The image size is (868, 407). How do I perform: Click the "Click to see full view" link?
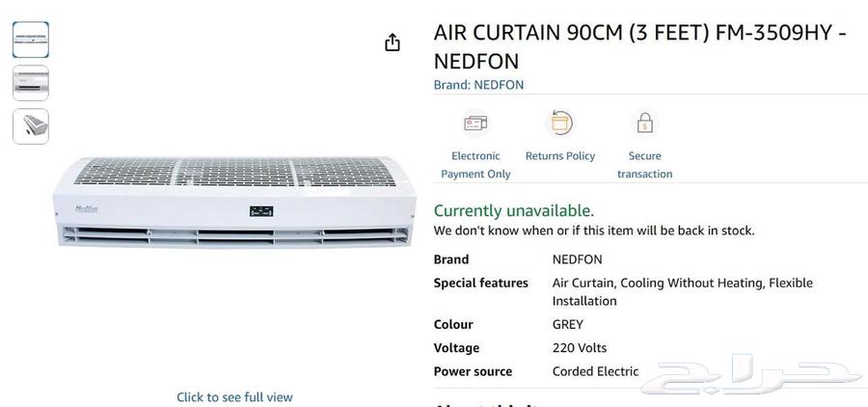click(234, 397)
